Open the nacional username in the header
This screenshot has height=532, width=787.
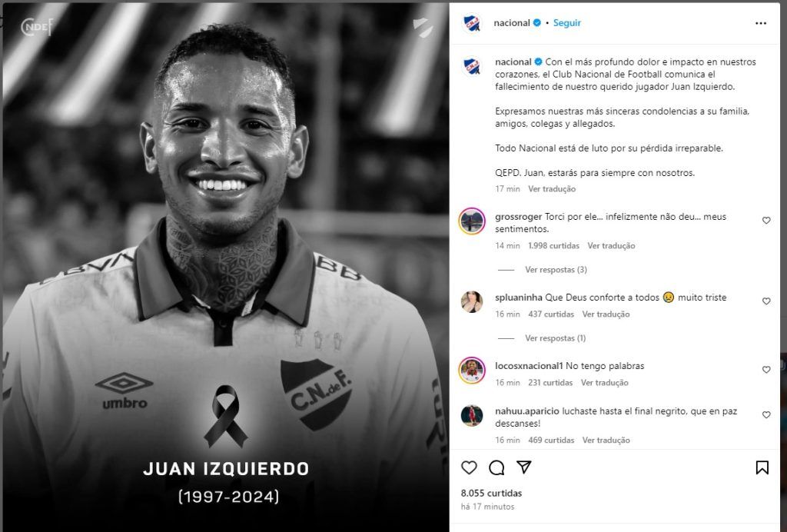click(511, 23)
